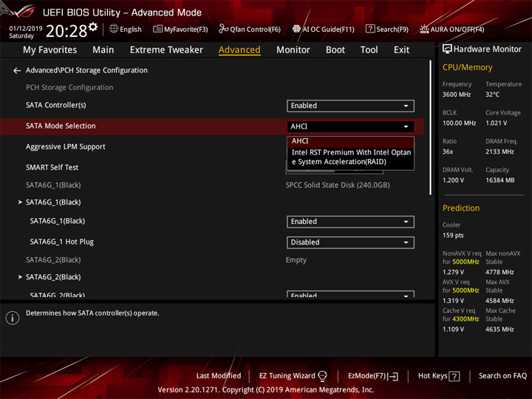Choose AHCI from the open list
This screenshot has width=532, height=399.
click(x=350, y=141)
